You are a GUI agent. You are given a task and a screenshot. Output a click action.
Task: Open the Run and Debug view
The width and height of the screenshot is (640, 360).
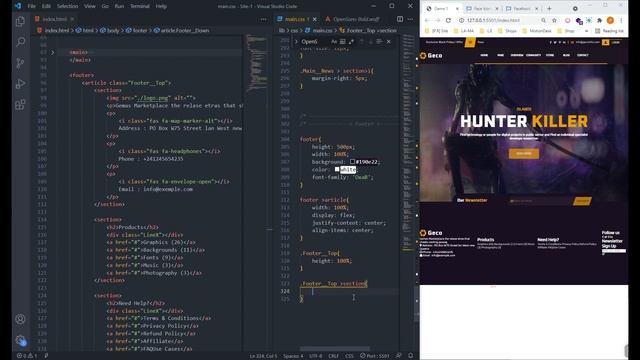[x=20, y=84]
